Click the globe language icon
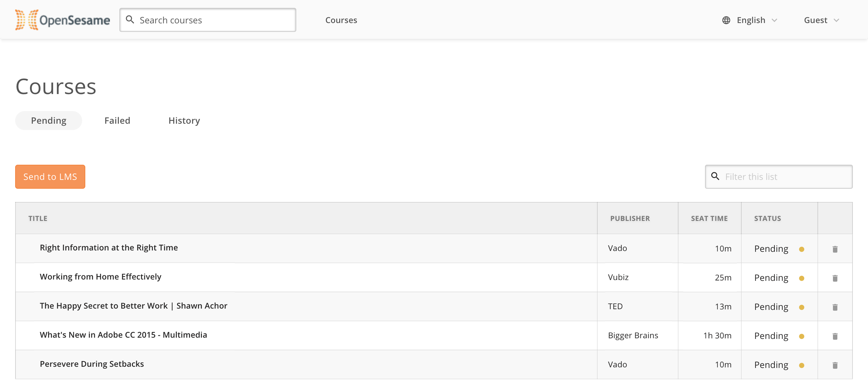 726,20
